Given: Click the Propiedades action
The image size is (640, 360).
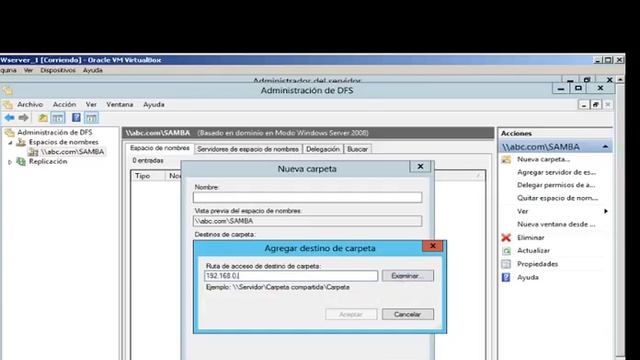Looking at the screenshot, I should click(537, 264).
